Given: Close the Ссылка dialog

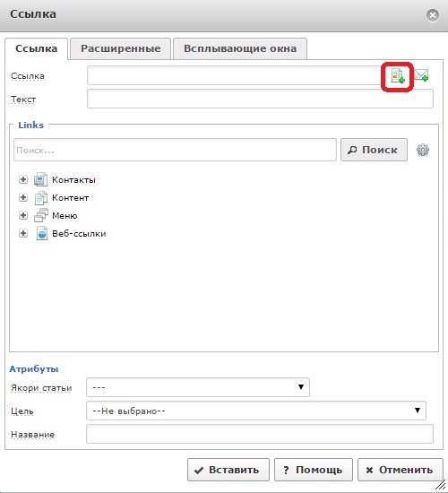Looking at the screenshot, I should tap(433, 14).
